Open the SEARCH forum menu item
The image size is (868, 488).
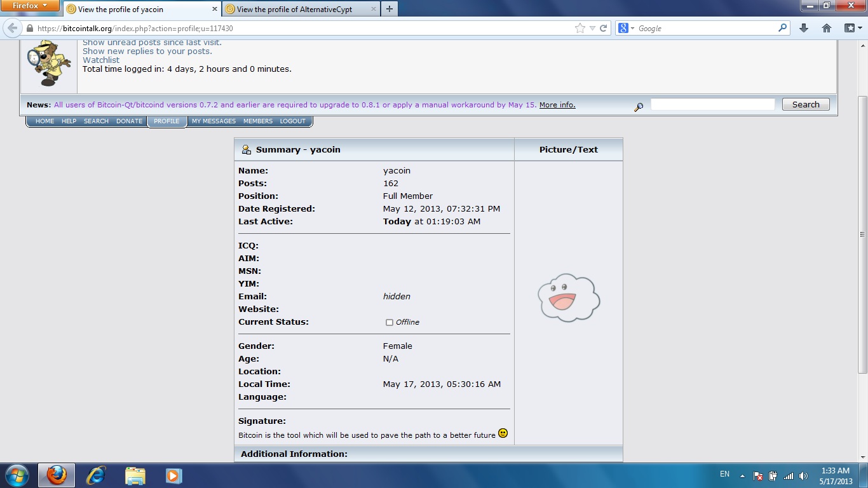tap(96, 121)
